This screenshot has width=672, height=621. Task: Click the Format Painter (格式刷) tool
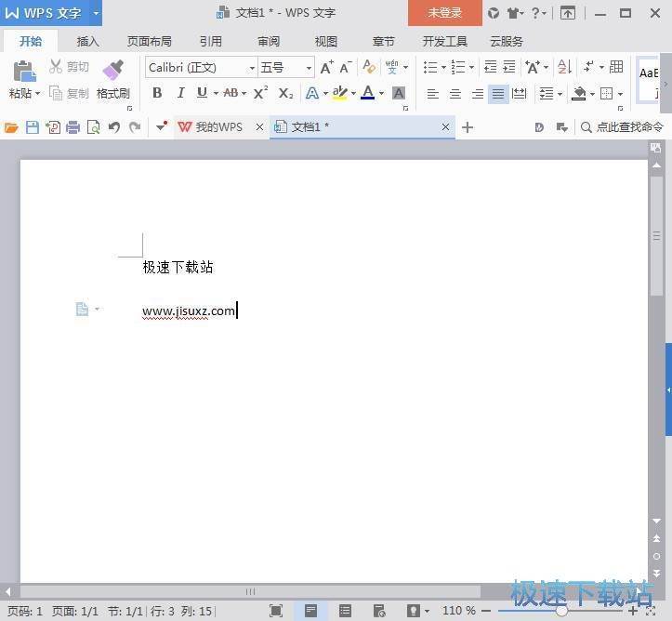pyautogui.click(x=112, y=78)
